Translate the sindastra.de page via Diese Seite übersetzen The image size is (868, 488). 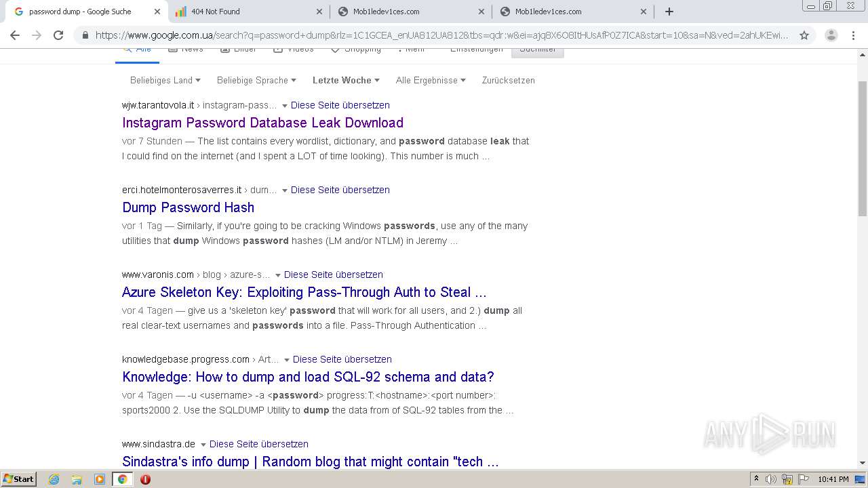(x=259, y=444)
